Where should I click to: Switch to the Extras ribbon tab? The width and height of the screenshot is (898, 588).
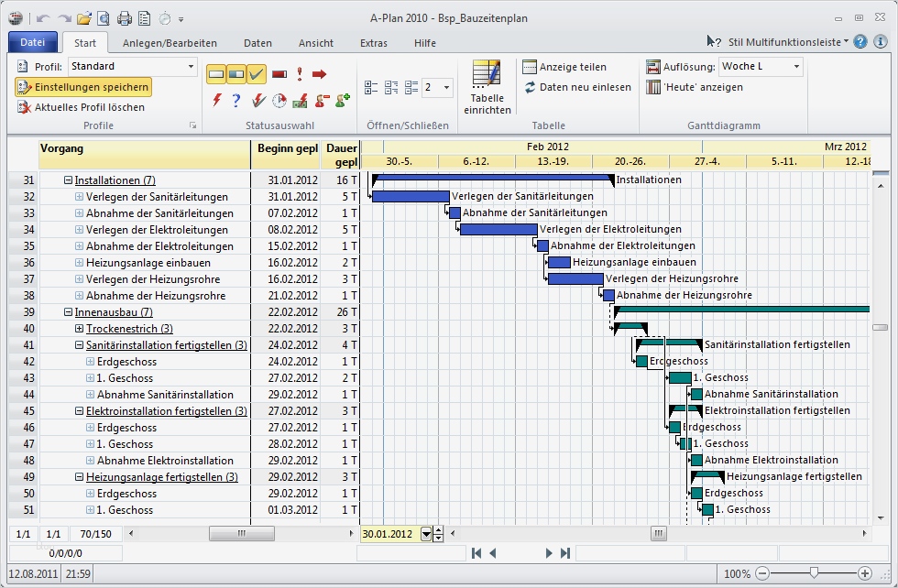pos(372,42)
